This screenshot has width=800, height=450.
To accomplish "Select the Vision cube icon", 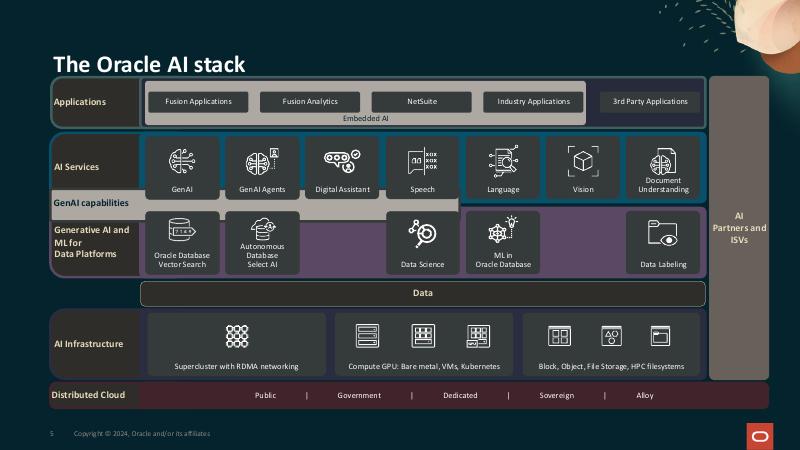I will [x=583, y=161].
